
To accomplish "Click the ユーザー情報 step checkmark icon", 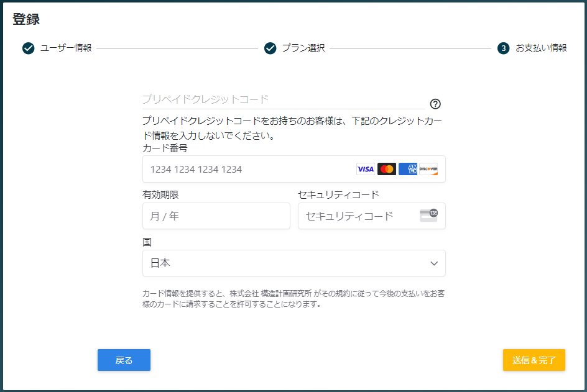I will (28, 48).
